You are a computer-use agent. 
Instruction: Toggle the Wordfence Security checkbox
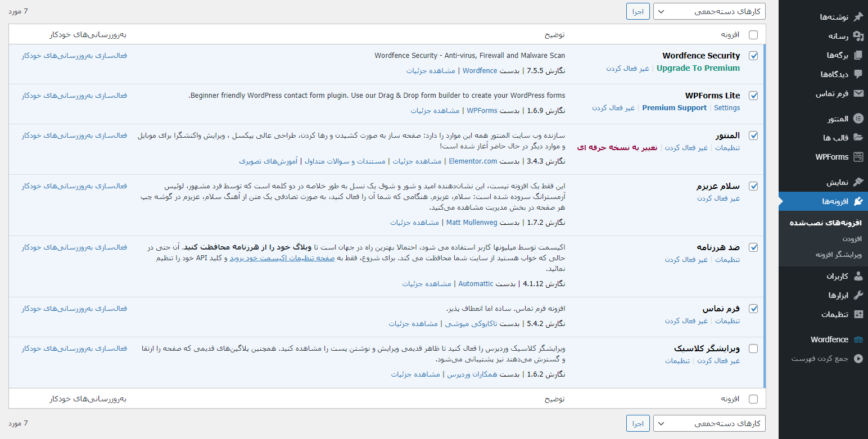click(x=753, y=56)
